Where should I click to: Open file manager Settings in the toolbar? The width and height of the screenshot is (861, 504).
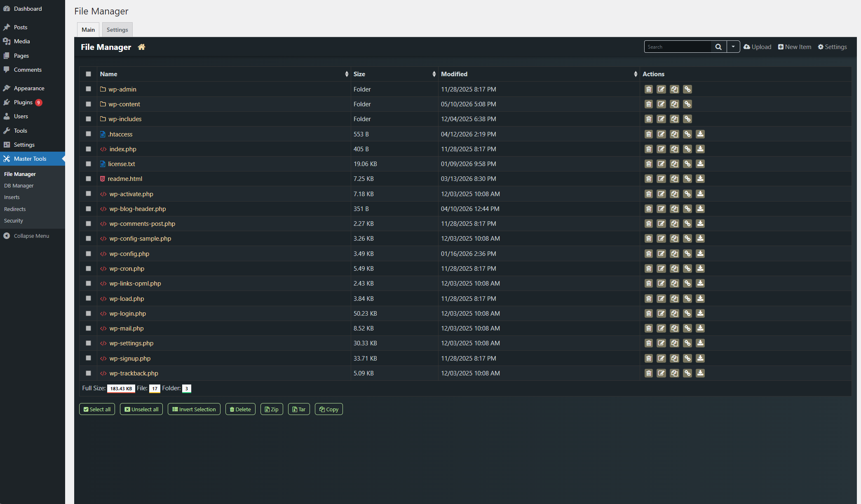(x=833, y=47)
